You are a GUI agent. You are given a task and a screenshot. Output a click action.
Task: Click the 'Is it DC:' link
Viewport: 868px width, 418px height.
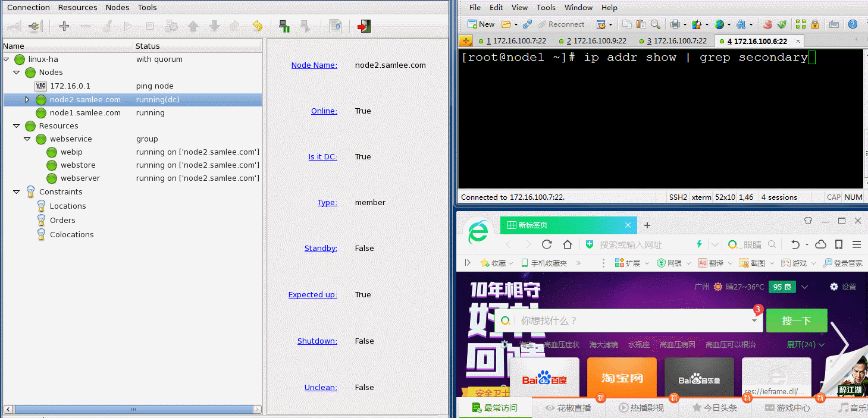(322, 157)
